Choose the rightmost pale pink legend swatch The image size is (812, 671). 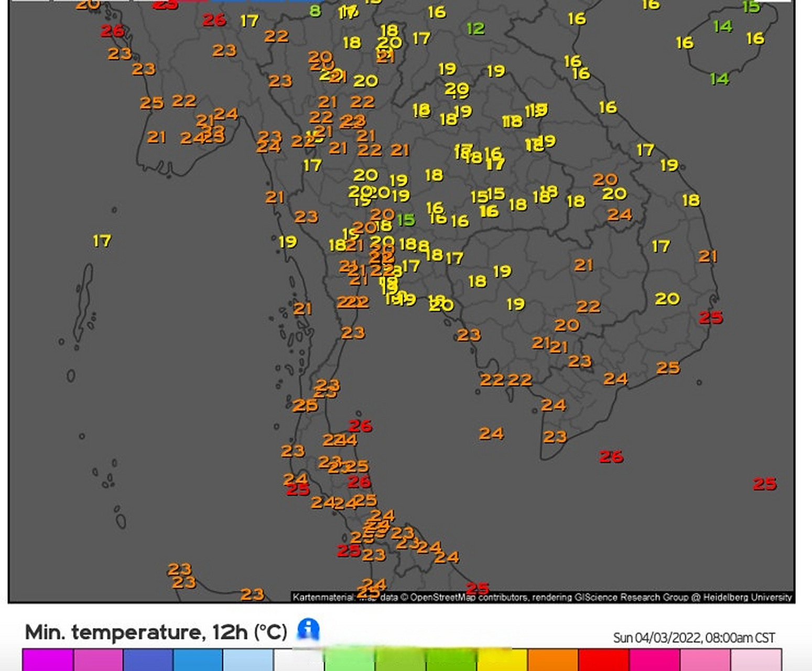click(756, 660)
